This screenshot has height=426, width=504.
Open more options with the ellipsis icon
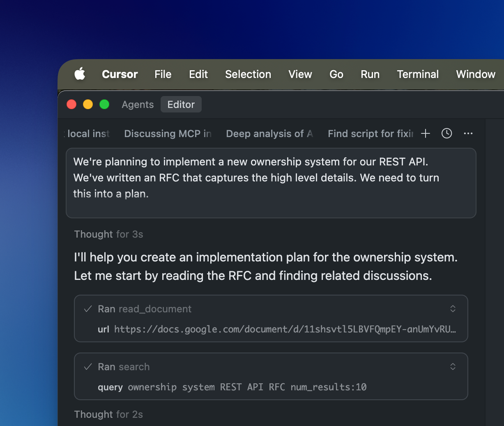pos(468,133)
